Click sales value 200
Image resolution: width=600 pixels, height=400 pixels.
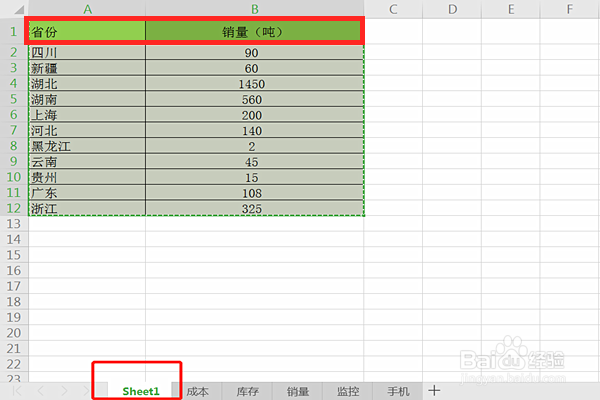(252, 115)
